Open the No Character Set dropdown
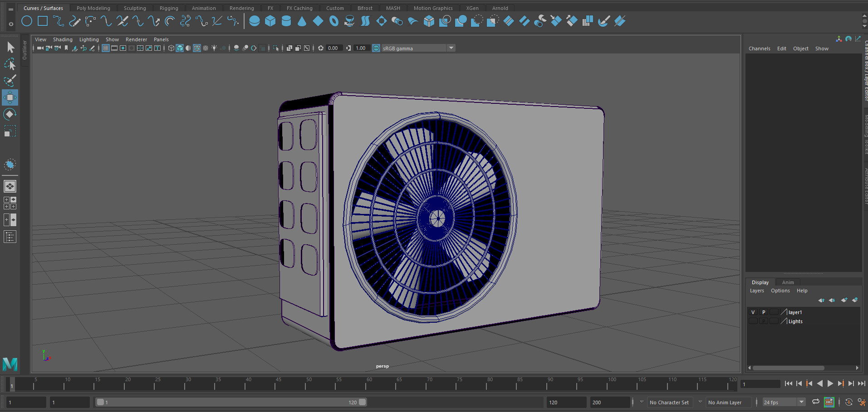The height and width of the screenshot is (412, 868). click(x=670, y=402)
